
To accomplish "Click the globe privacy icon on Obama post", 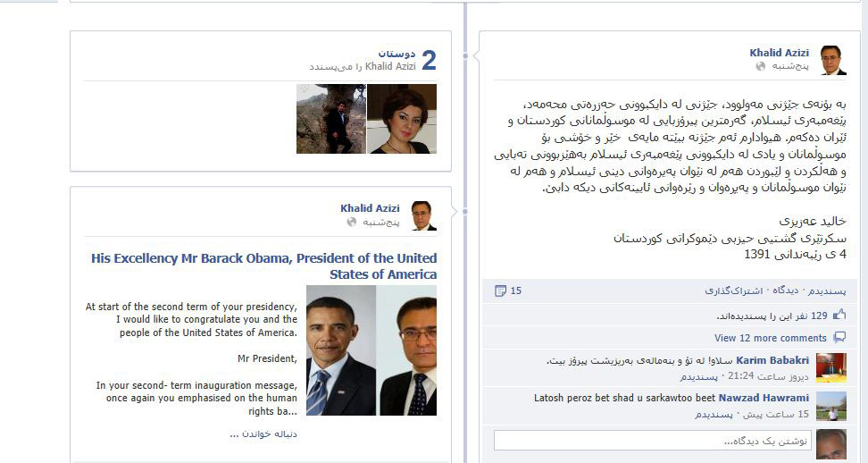I will (x=352, y=222).
